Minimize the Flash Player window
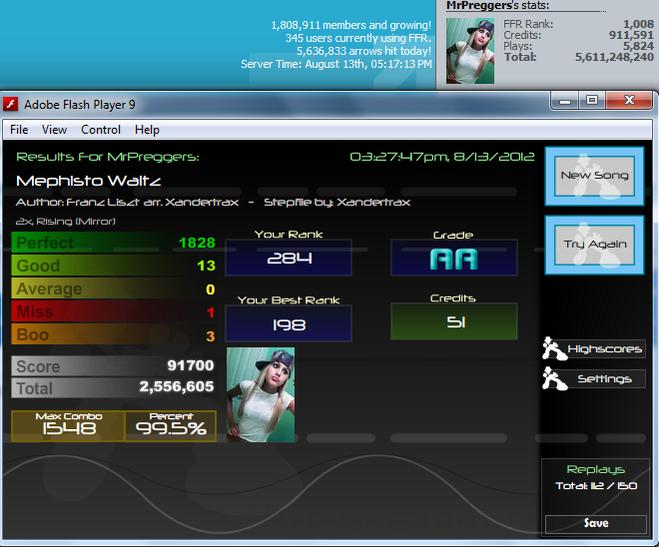The image size is (659, 547). coord(565,101)
